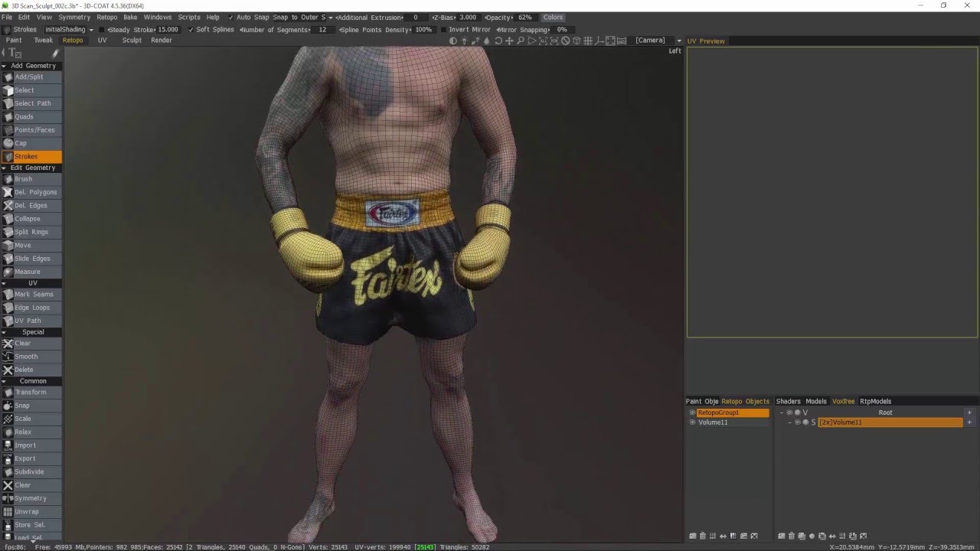The image size is (980, 551).
Task: Click the rotate camera icon in viewport toolbar
Action: [498, 41]
